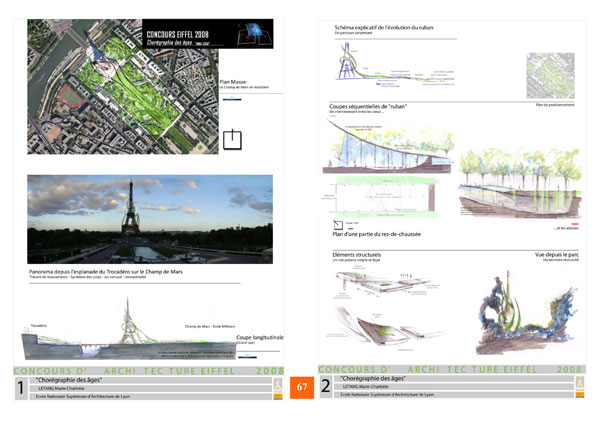Open the ruban evolution schema diagram
Viewport: 600px width, 424px height.
[x=395, y=64]
